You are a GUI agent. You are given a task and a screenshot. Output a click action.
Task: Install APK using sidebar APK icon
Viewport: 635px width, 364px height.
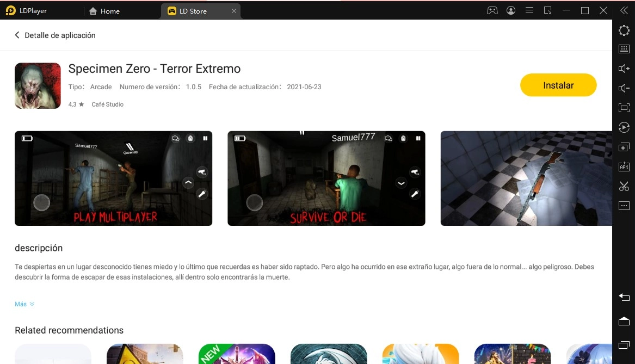tap(624, 166)
